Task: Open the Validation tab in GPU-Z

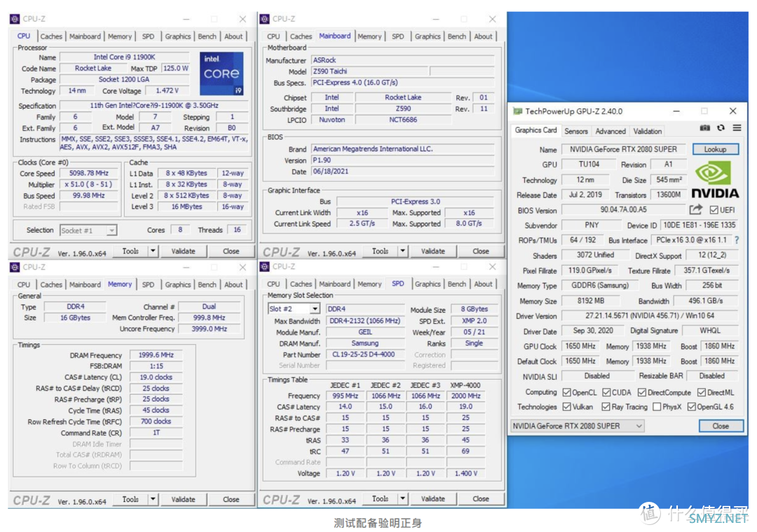Action: click(648, 131)
